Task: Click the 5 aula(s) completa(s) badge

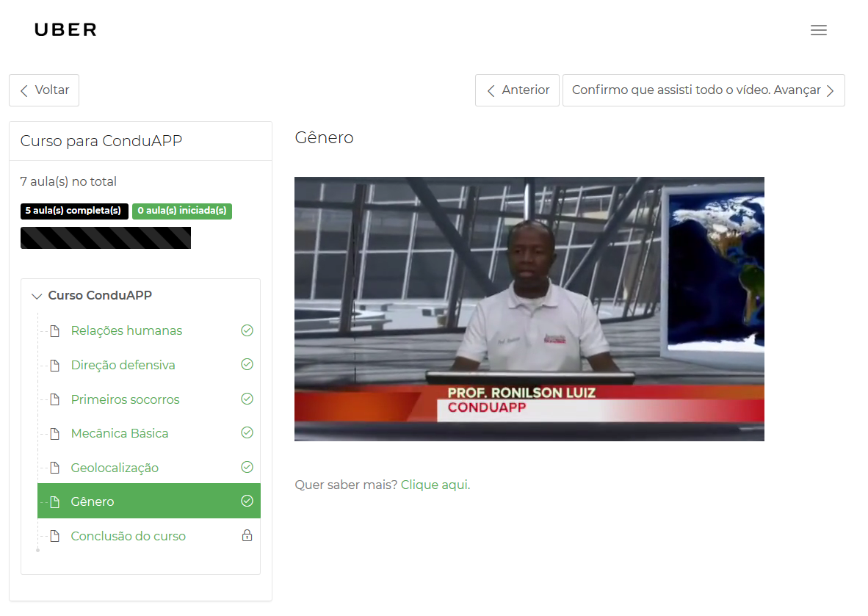Action: coord(74,211)
